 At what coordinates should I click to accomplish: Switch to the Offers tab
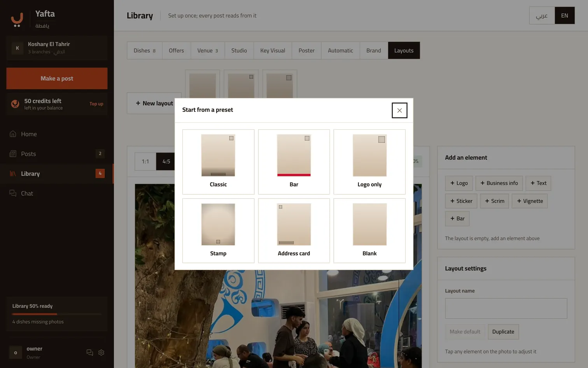177,51
